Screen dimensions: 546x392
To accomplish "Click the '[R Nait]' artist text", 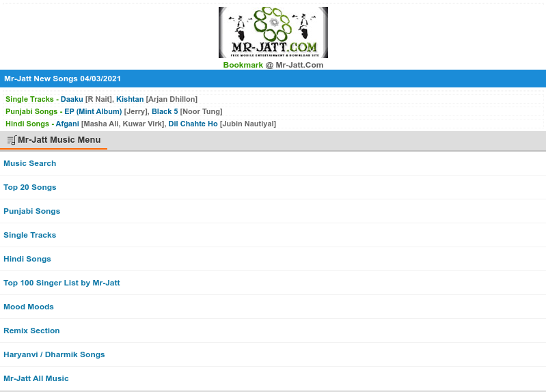I will click(98, 99).
